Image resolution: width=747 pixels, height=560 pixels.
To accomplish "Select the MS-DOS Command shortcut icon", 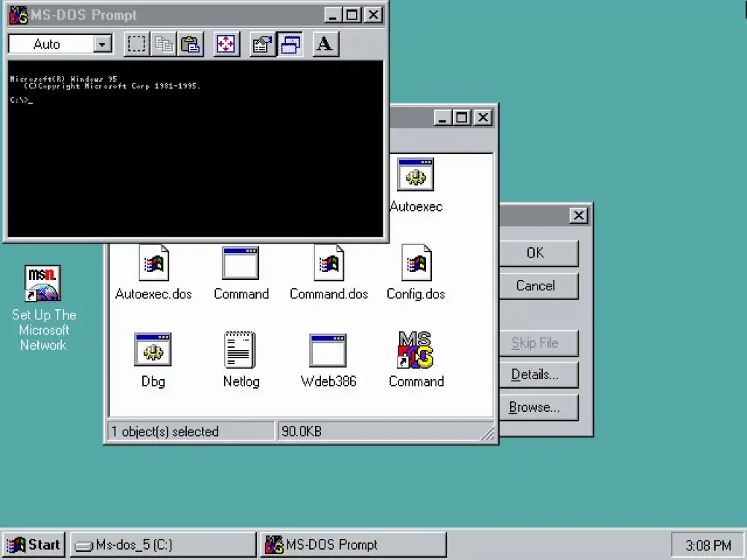I will tap(415, 350).
